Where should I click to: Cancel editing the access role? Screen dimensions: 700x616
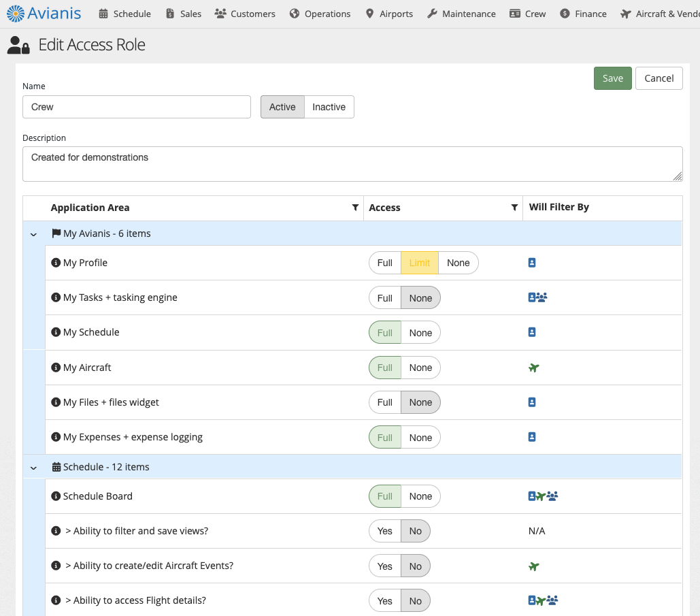pos(659,78)
